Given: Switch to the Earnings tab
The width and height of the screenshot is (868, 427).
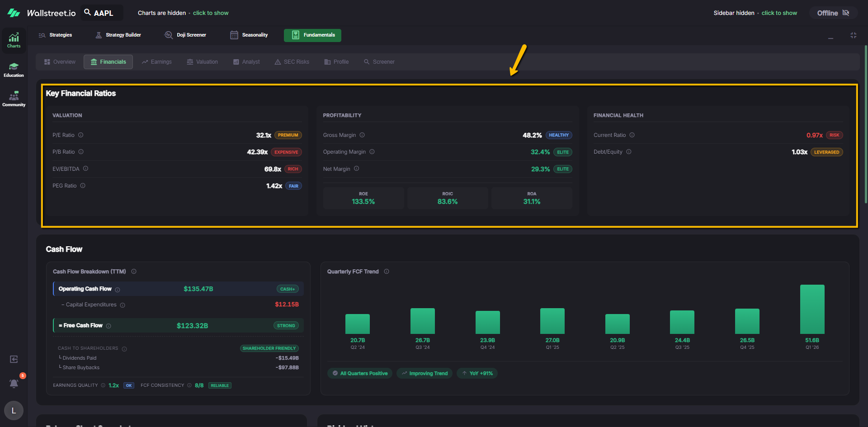Looking at the screenshot, I should coord(157,62).
